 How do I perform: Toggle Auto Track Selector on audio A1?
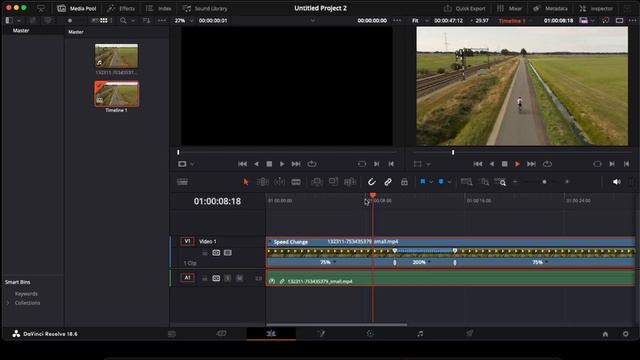216,278
